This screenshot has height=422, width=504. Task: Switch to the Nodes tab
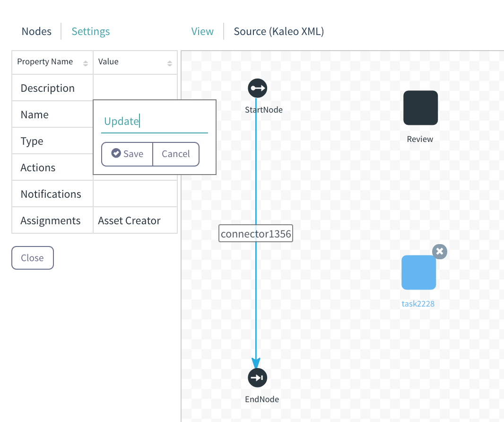pyautogui.click(x=36, y=32)
